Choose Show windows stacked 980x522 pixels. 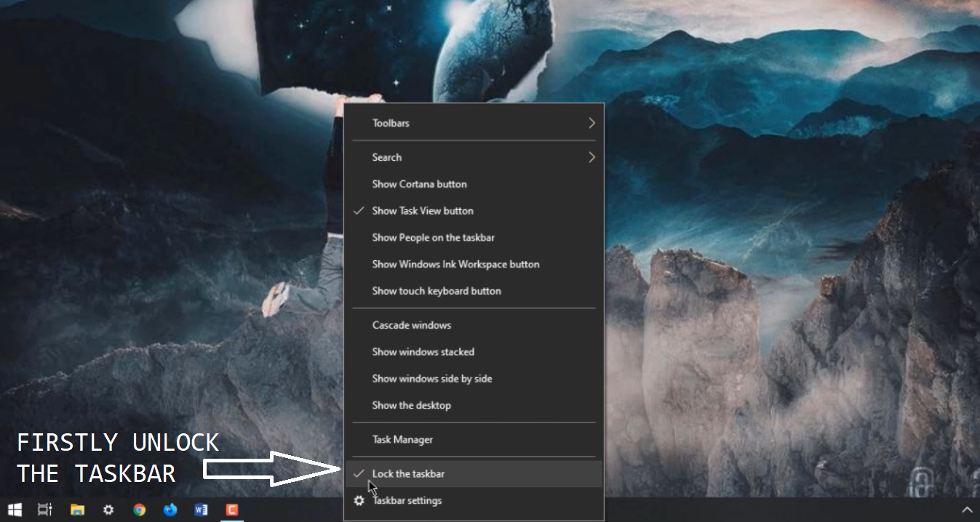click(x=474, y=352)
